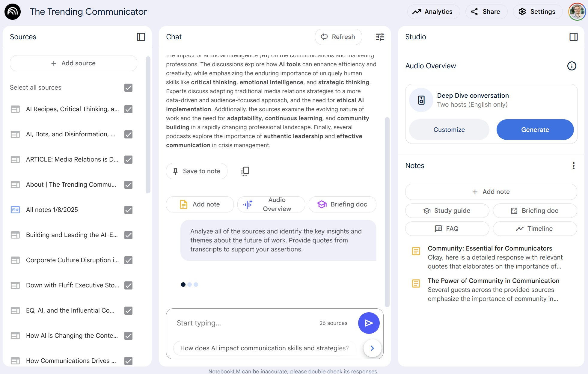The image size is (588, 374).
Task: Click Audio Overview chip in chat
Action: coord(271,204)
